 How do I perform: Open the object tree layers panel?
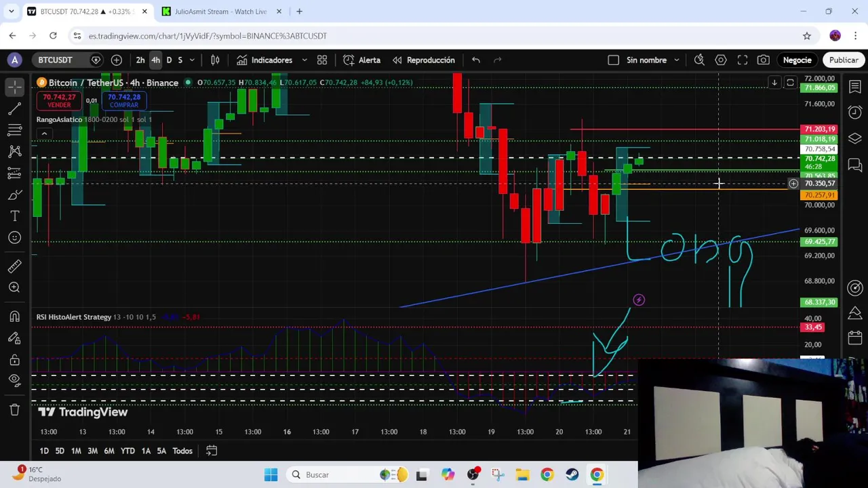click(855, 138)
